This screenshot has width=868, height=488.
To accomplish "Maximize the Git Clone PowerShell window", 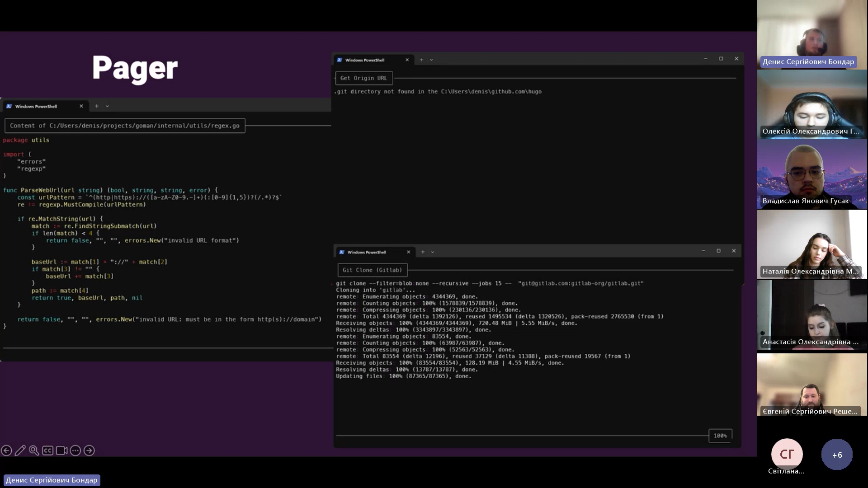I will (x=718, y=251).
